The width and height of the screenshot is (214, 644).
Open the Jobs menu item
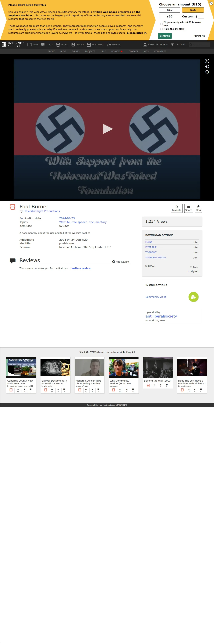[x=146, y=52]
